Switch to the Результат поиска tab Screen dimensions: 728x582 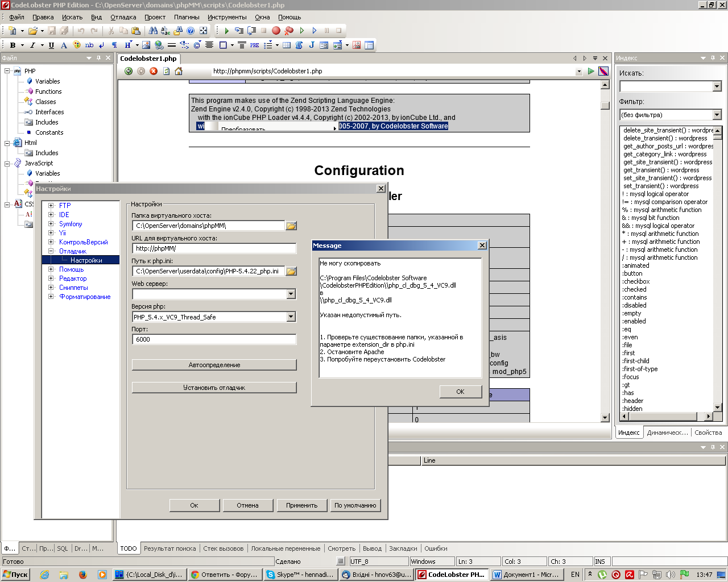(169, 548)
